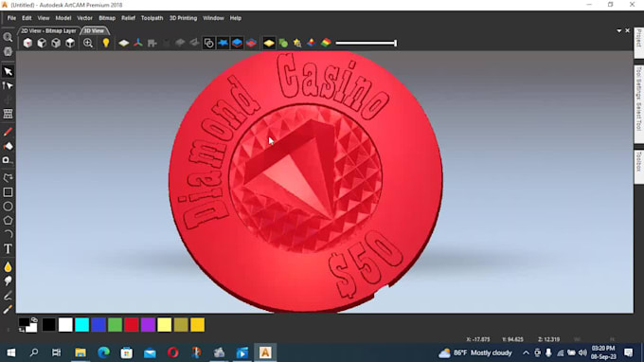Screen dimensions: 644x362
Task: Open the Toolpath menu
Action: 152,18
